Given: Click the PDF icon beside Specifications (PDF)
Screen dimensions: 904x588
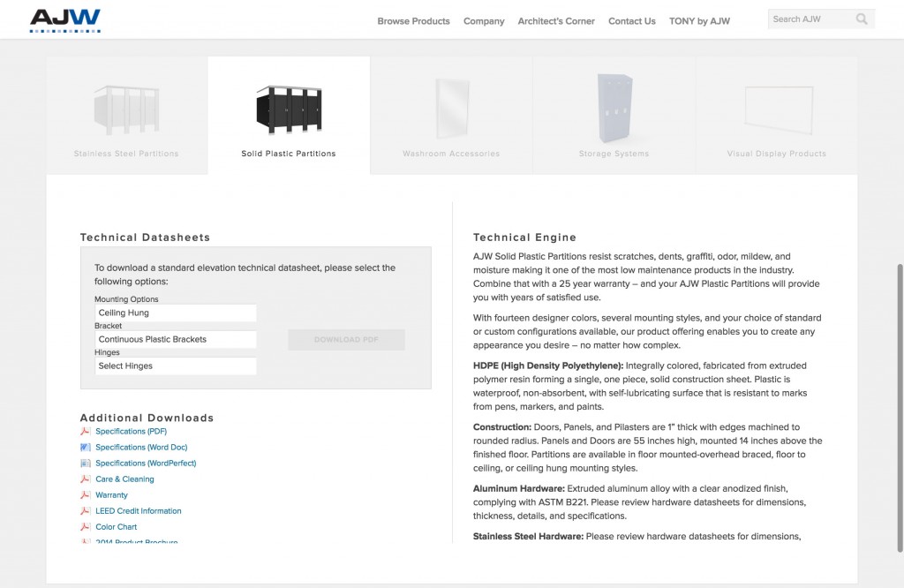Looking at the screenshot, I should point(85,431).
